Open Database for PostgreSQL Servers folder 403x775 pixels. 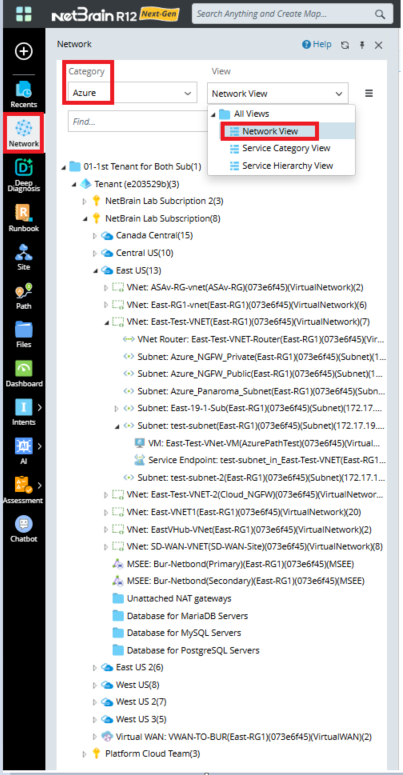tap(185, 650)
